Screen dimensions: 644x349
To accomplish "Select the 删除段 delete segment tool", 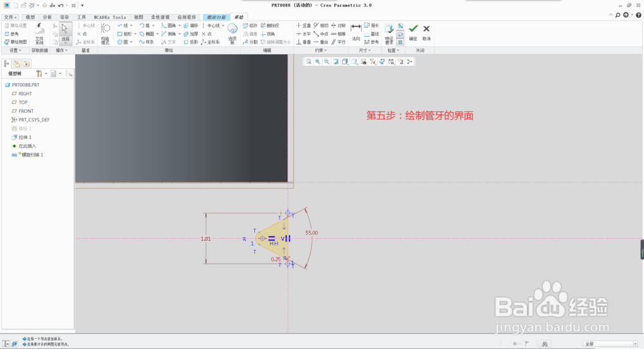I will (270, 26).
